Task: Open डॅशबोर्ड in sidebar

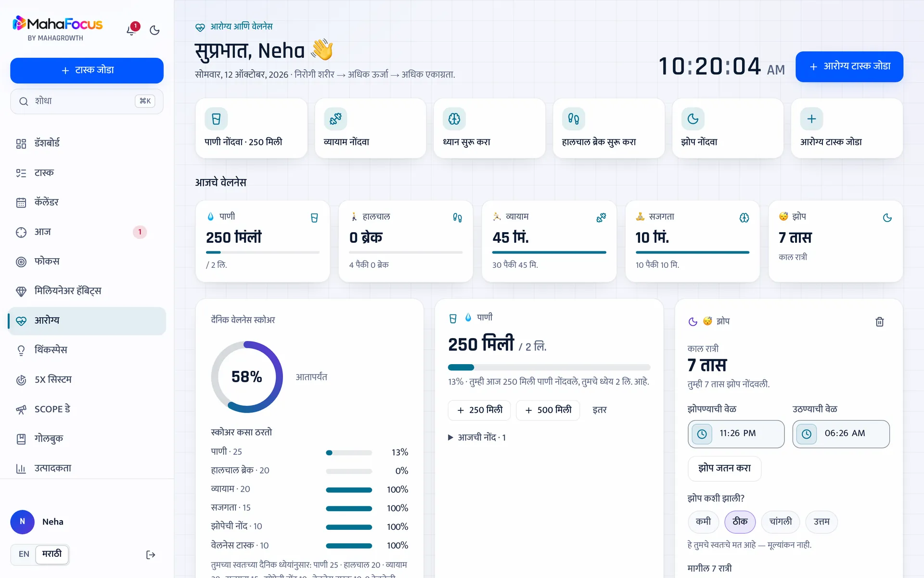Action: click(x=87, y=143)
